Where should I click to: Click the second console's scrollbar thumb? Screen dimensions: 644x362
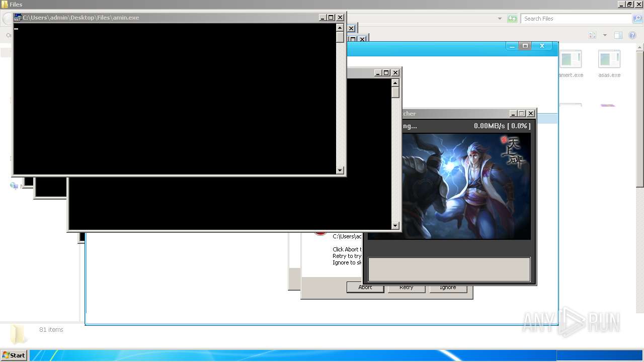tap(395, 93)
